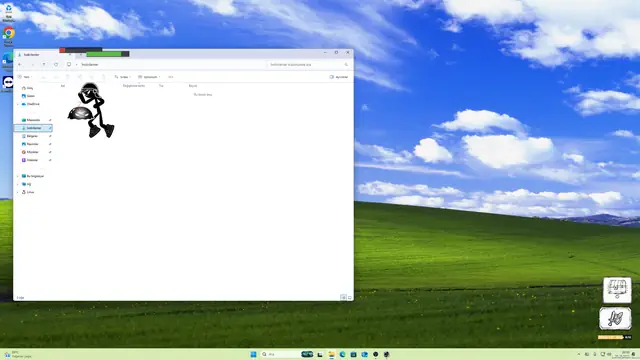Sort by the Boyut column header
The width and height of the screenshot is (640, 360).
[x=193, y=86]
